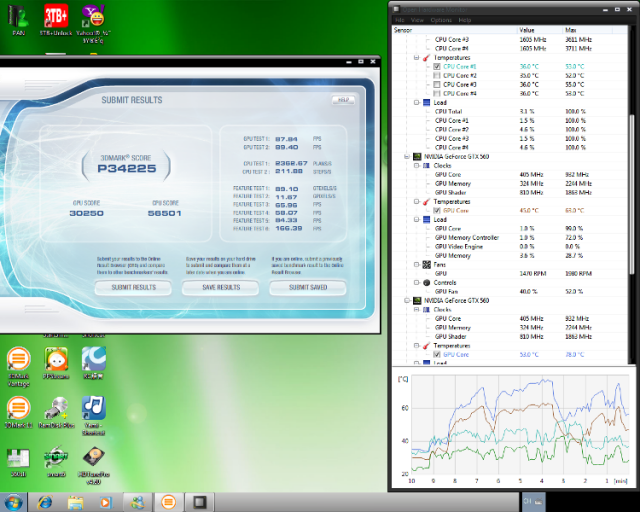Click the fan icon beside Fans node
The image size is (640, 512).
[x=426, y=265]
